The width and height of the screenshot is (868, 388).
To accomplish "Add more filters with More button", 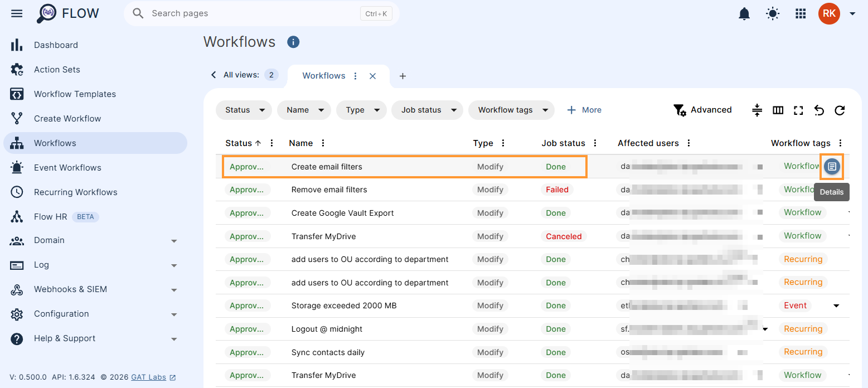I will (584, 110).
